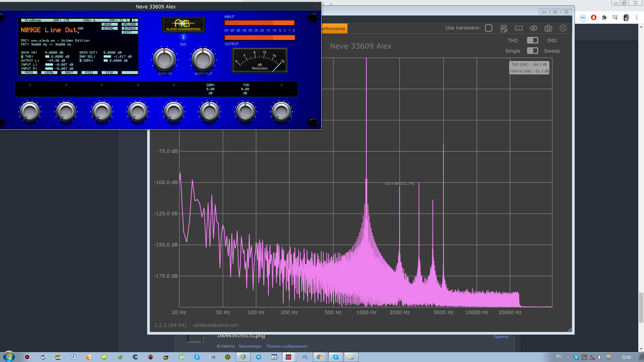Image resolution: width=644 pixels, height=362 pixels.
Task: Open the Chrome extensions puzzle icon
Action: (604, 17)
